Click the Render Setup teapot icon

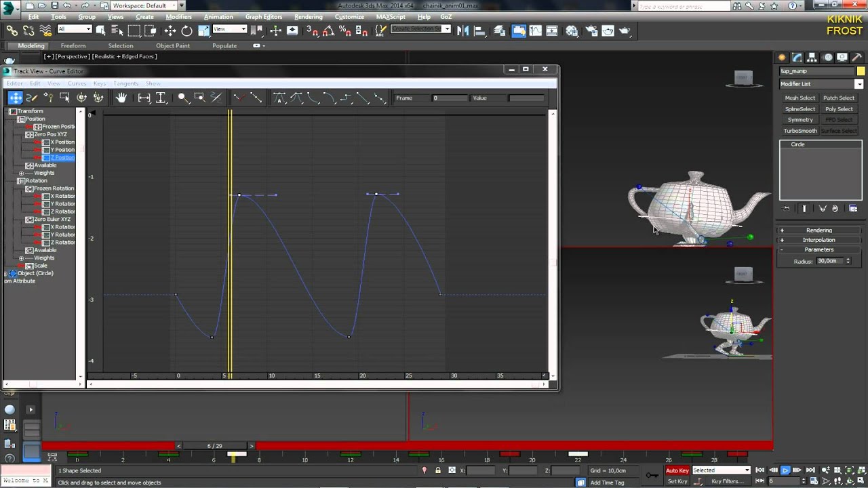591,30
